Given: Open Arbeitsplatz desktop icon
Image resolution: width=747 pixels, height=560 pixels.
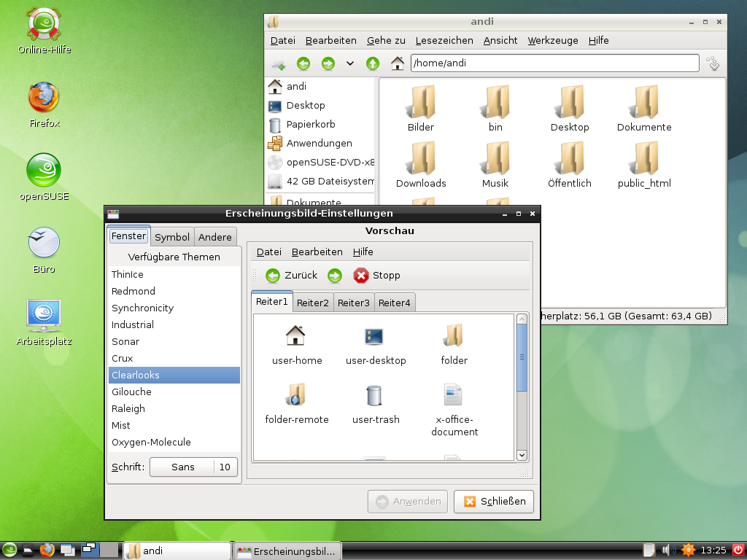Looking at the screenshot, I should 44,316.
